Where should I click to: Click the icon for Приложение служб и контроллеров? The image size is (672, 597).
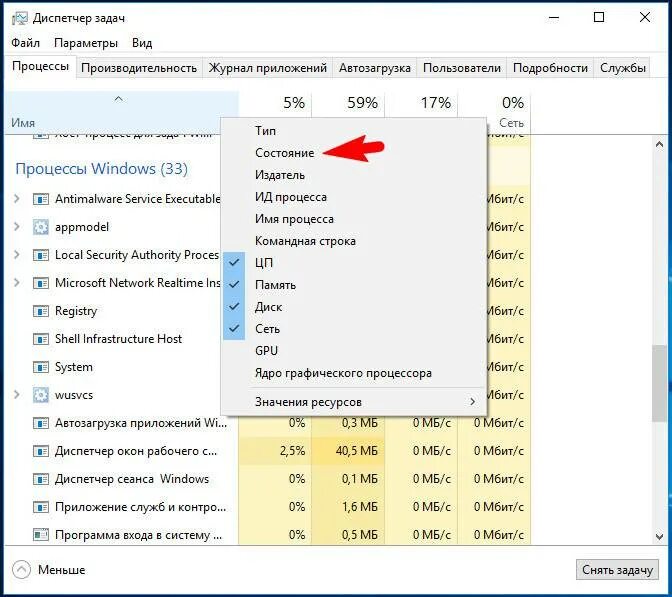pos(41,507)
